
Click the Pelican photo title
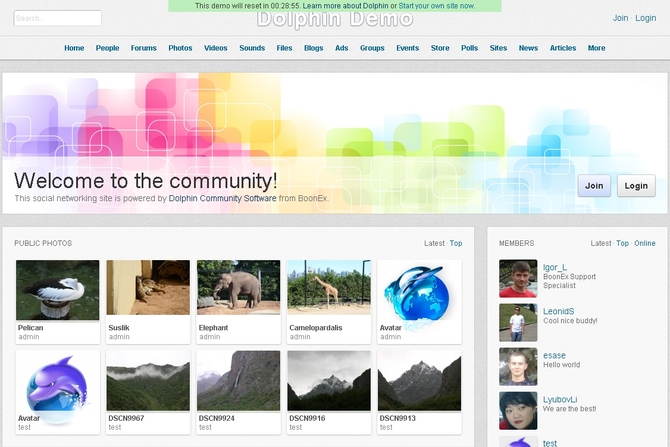pyautogui.click(x=30, y=328)
